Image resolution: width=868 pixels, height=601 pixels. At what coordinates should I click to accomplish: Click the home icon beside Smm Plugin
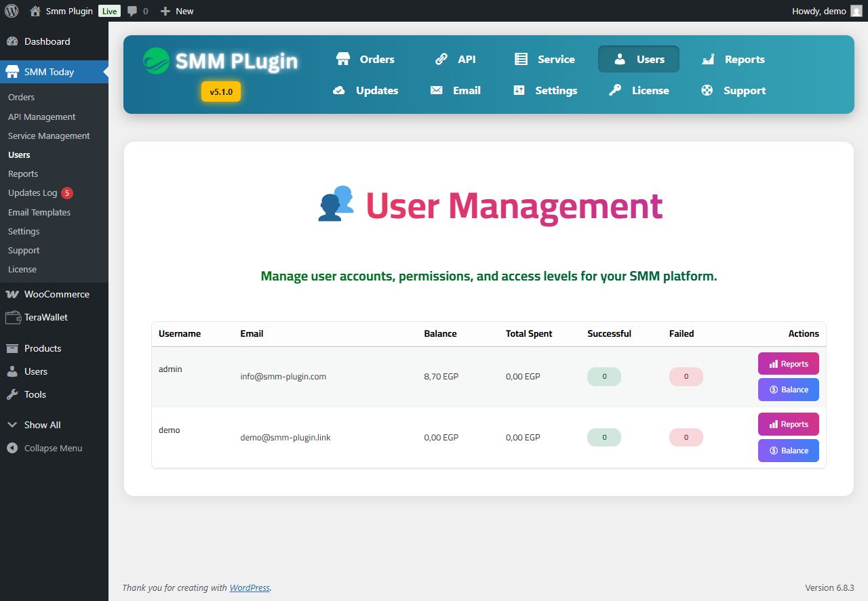click(35, 11)
